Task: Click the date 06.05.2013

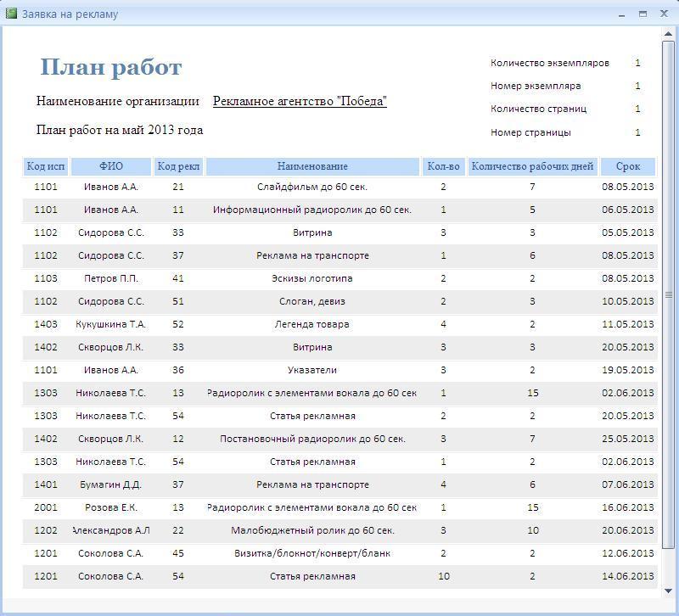Action: tap(628, 210)
